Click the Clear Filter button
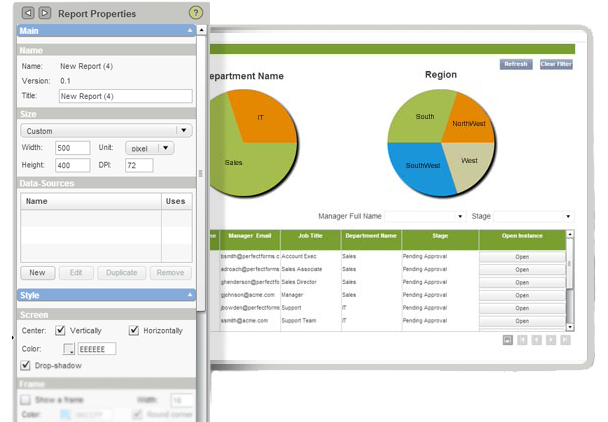Viewport: 608px width, 422px height. pyautogui.click(x=556, y=64)
